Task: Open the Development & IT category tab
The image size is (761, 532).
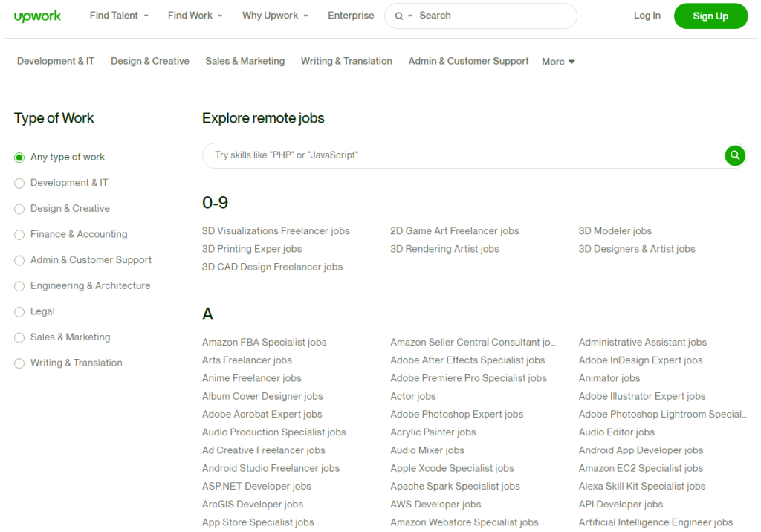Action: [x=56, y=61]
